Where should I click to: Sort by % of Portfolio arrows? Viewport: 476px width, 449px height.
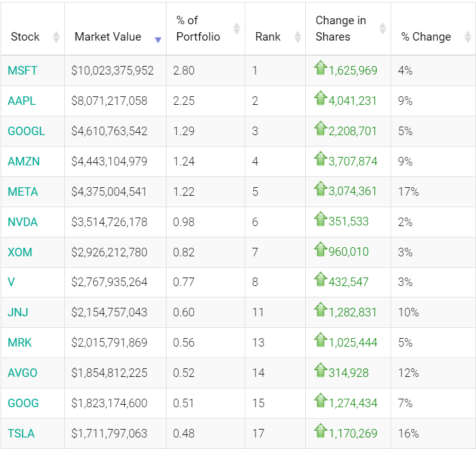pos(237,28)
